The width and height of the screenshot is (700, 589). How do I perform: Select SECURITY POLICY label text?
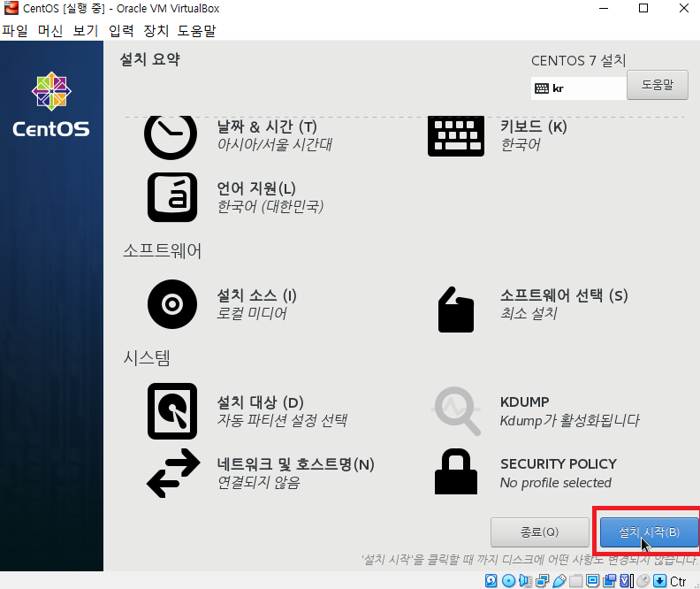pyautogui.click(x=559, y=464)
